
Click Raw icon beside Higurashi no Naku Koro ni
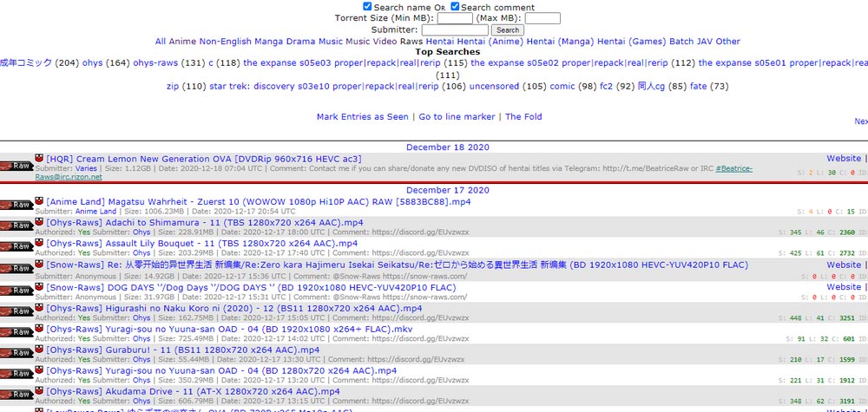tap(16, 311)
